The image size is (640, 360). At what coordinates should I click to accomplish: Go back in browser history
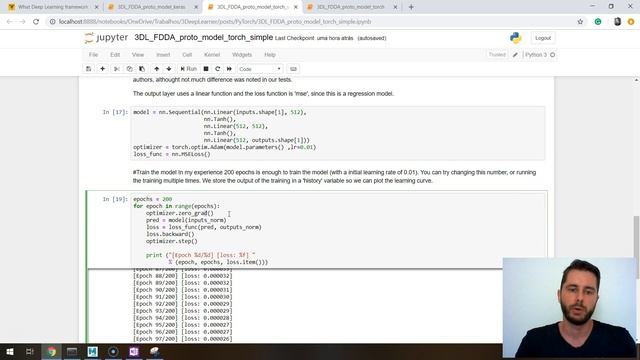pos(9,22)
